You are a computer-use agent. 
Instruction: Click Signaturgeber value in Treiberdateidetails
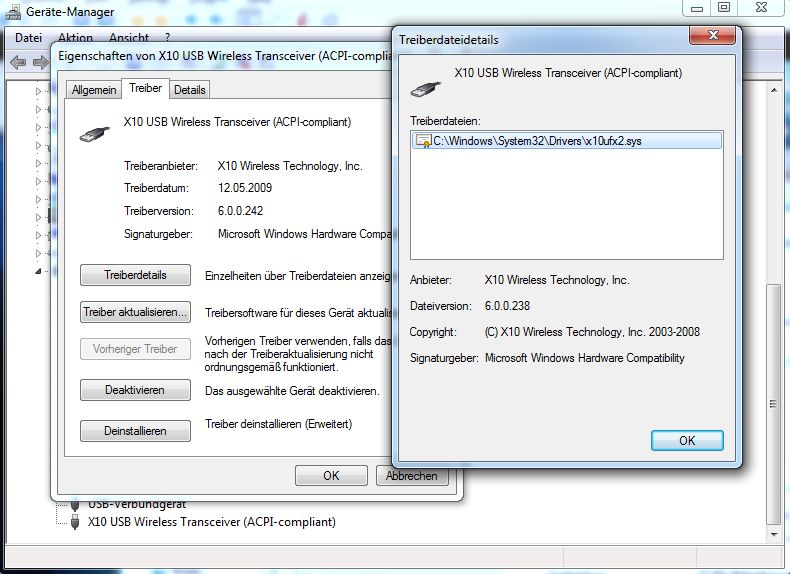584,358
